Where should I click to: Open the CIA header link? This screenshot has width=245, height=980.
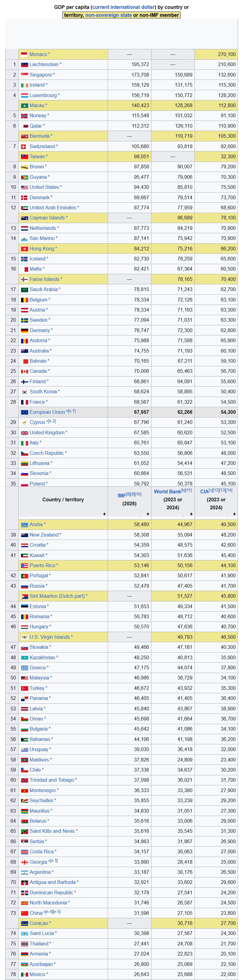[x=204, y=492]
